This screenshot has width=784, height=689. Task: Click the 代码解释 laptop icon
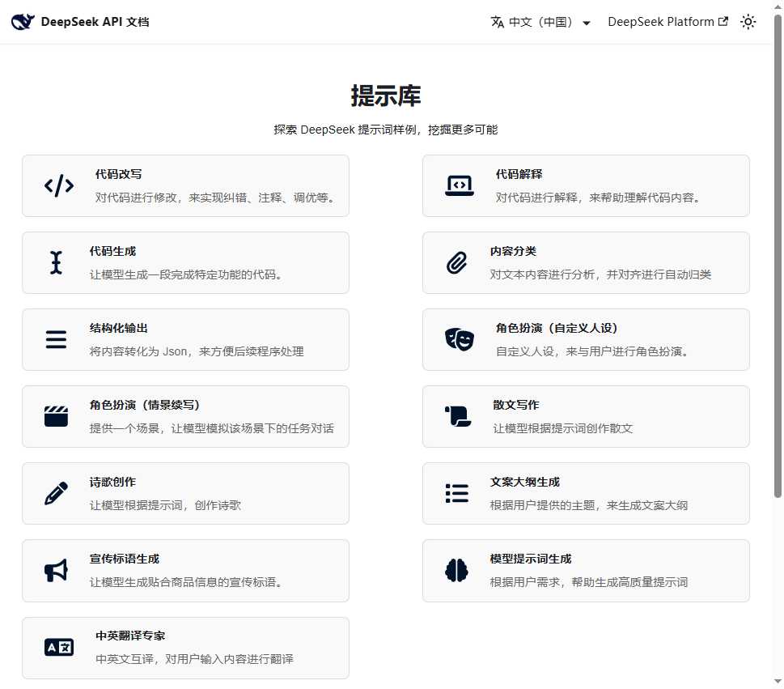tap(458, 185)
